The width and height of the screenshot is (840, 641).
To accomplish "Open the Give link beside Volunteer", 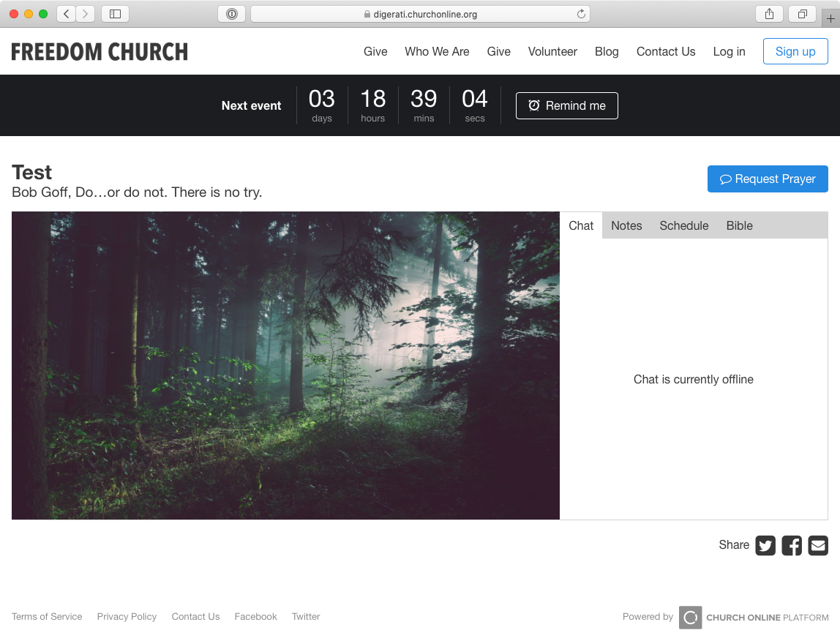I will pyautogui.click(x=499, y=51).
